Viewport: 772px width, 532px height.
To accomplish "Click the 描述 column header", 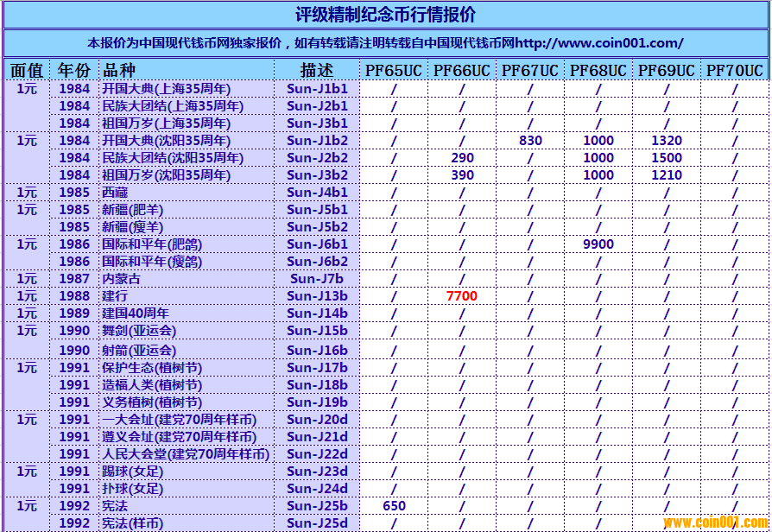I will [x=317, y=70].
